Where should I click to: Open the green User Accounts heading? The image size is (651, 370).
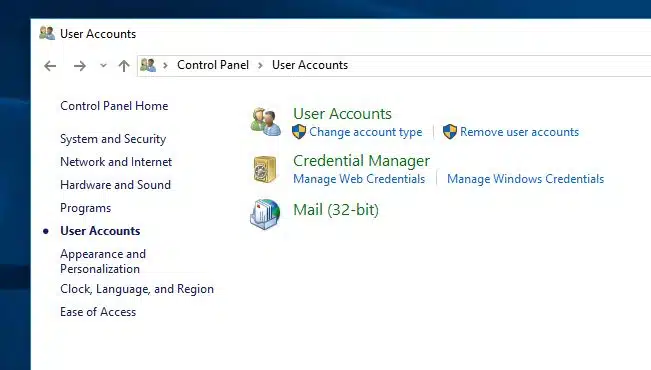(x=343, y=114)
